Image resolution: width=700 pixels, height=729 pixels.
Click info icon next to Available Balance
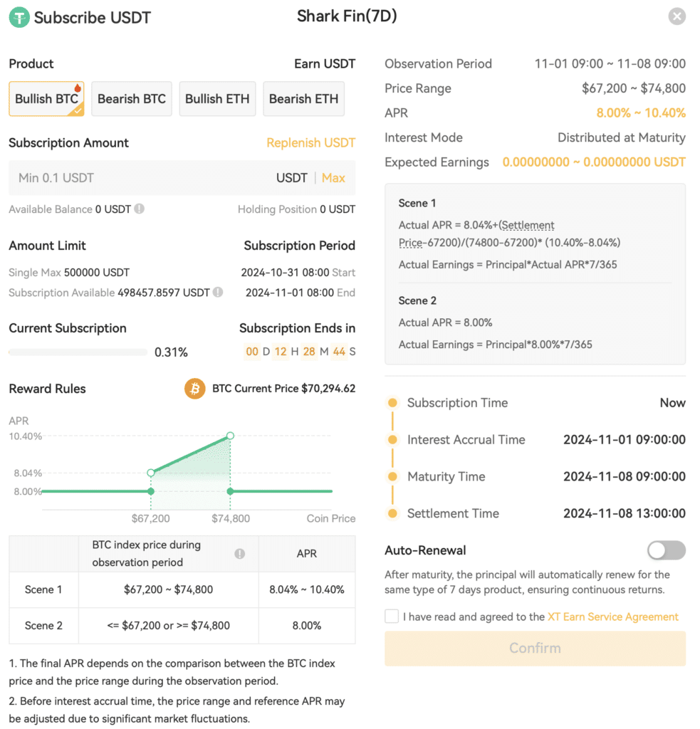tap(140, 209)
